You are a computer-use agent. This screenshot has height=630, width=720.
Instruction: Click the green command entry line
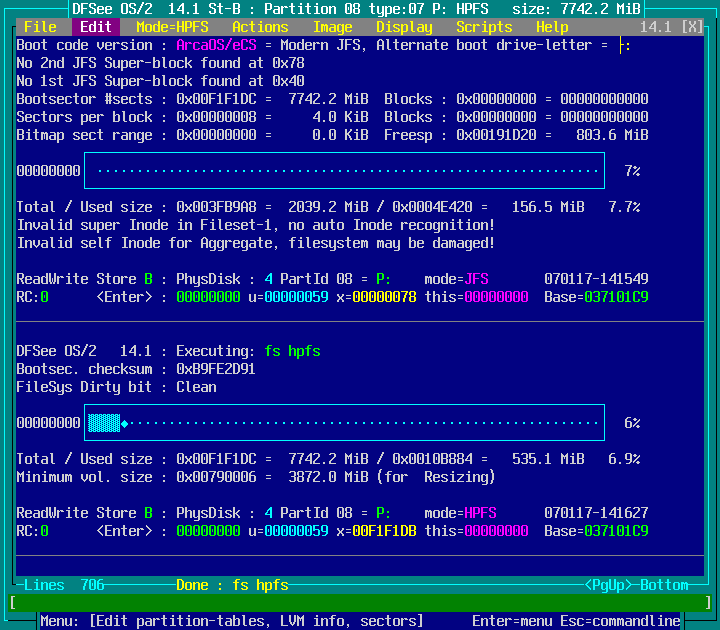click(360, 603)
